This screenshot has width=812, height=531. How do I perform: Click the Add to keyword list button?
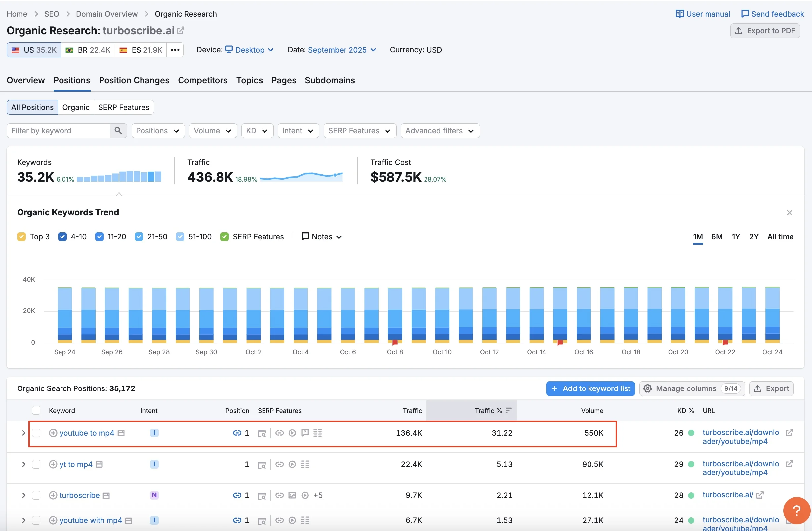tap(590, 388)
